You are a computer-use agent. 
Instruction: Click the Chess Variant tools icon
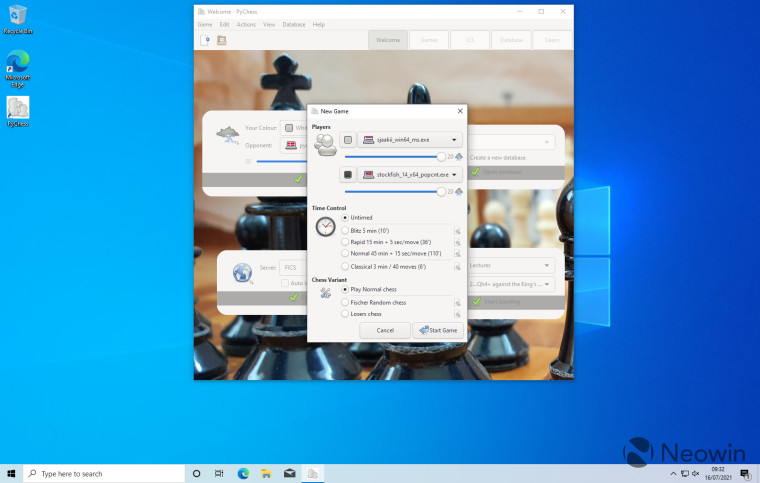(x=325, y=293)
